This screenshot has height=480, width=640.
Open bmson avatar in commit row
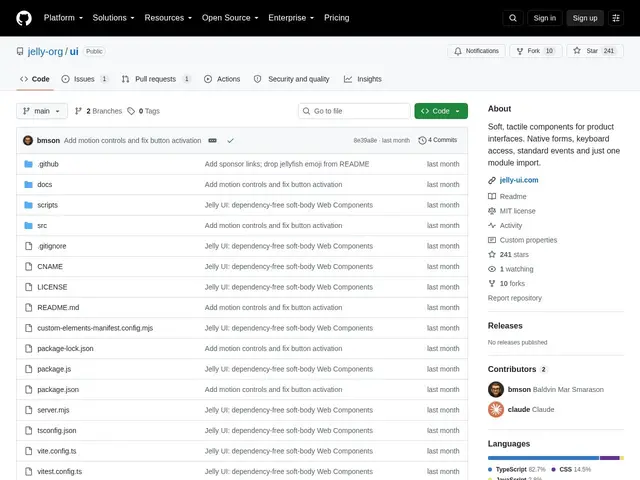28,140
